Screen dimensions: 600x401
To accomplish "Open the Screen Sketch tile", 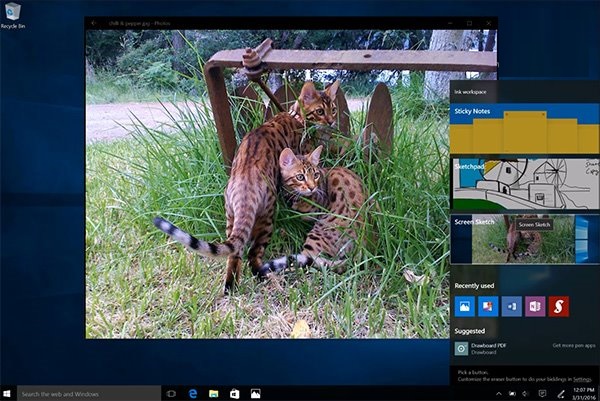I will 525,239.
